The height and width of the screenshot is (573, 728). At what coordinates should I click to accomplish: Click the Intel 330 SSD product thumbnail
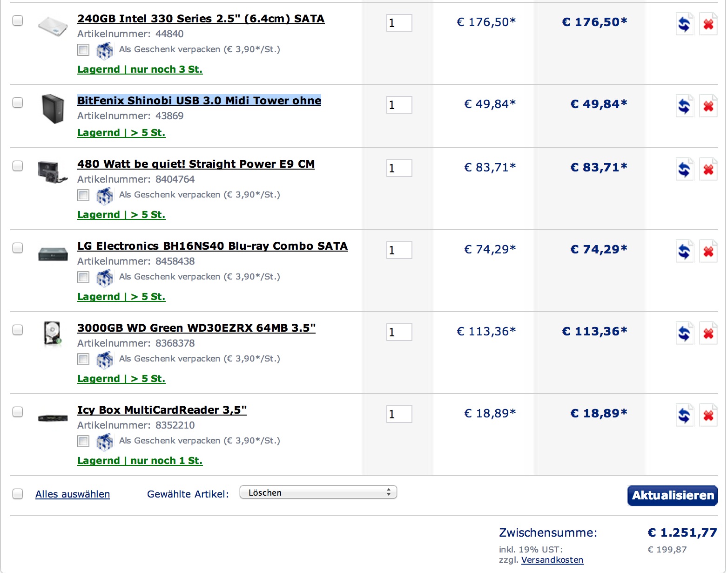pos(53,26)
